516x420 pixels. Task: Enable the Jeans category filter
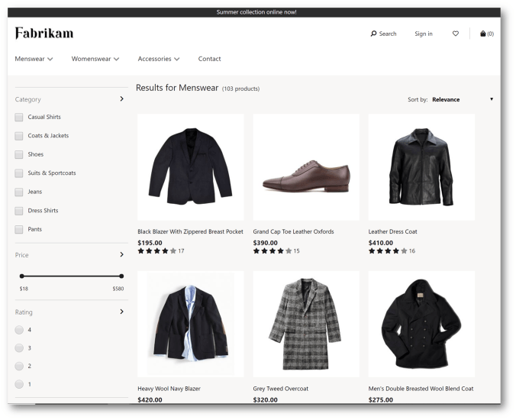(x=19, y=192)
